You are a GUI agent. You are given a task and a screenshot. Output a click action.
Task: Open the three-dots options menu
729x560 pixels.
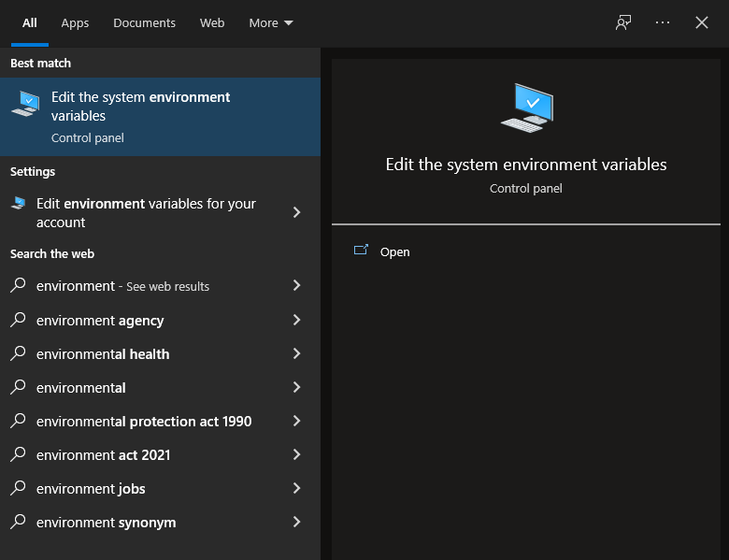pyautogui.click(x=663, y=22)
